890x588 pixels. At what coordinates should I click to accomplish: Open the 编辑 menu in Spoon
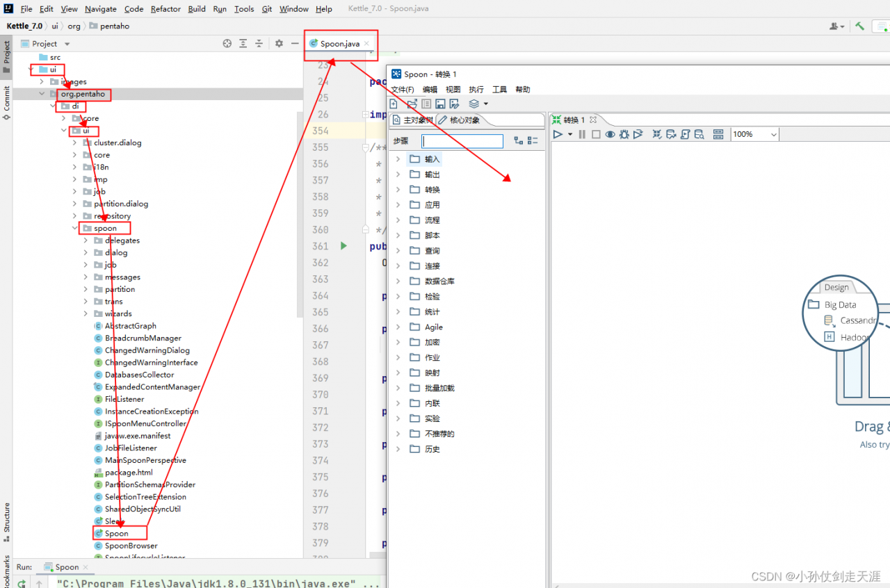pos(430,90)
